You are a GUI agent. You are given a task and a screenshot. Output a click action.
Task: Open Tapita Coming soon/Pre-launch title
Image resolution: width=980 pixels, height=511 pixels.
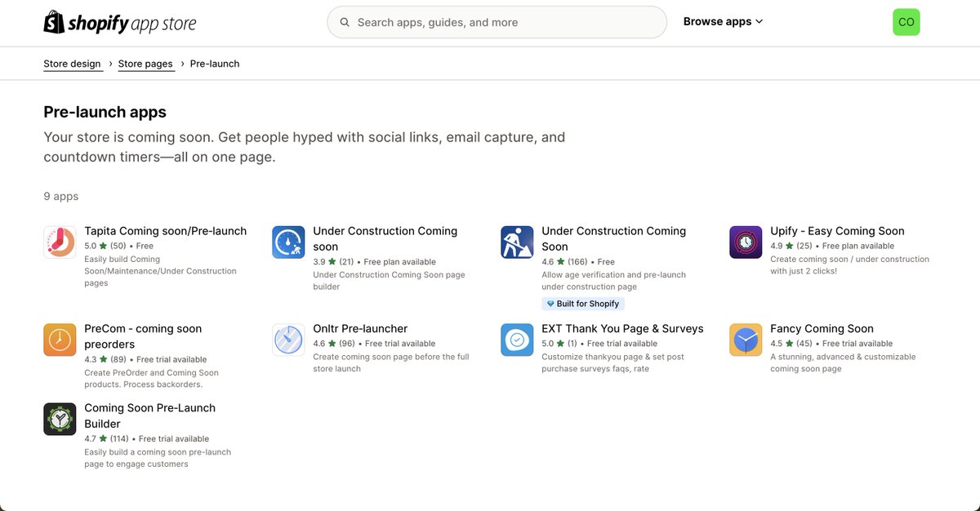coord(166,231)
